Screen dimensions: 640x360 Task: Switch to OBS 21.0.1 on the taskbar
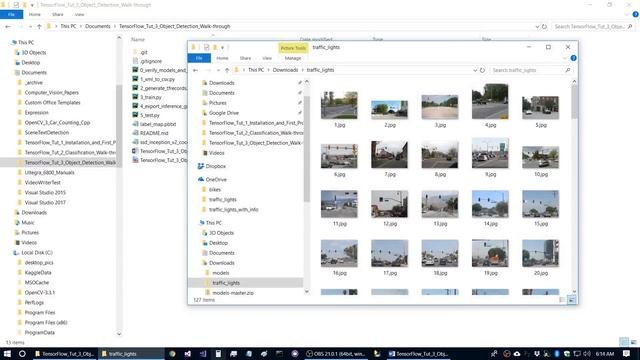point(336,354)
